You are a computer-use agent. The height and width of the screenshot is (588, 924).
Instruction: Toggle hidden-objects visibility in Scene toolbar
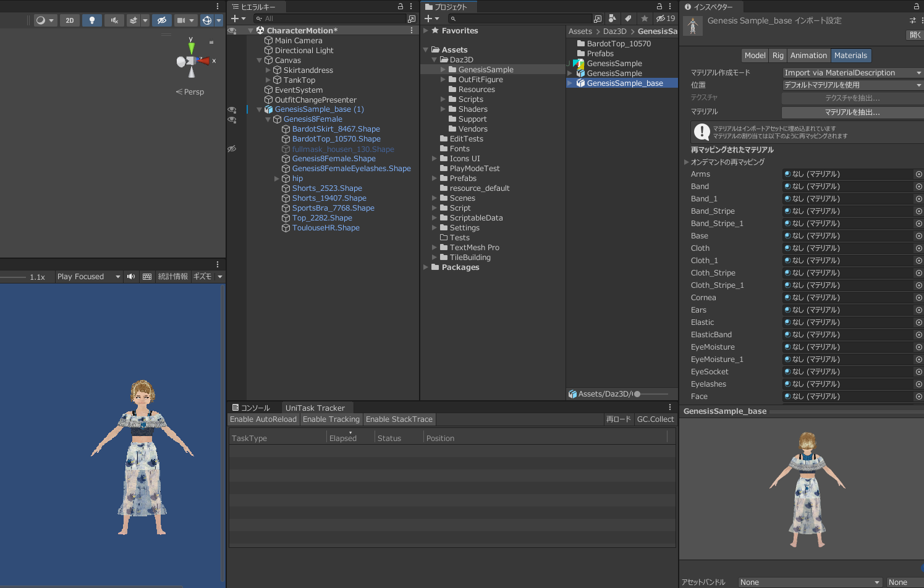coord(162,20)
